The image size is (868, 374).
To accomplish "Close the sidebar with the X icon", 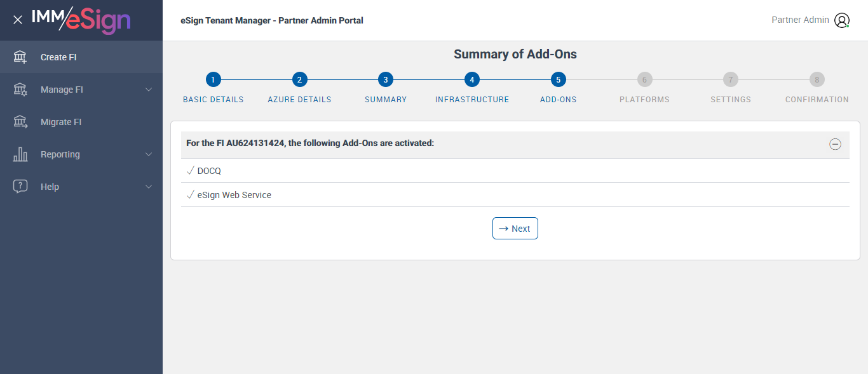I will click(18, 20).
